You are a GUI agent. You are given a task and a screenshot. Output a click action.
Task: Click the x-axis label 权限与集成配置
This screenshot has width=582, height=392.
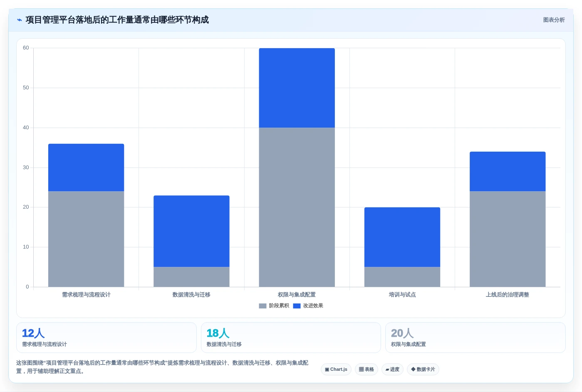(x=297, y=295)
